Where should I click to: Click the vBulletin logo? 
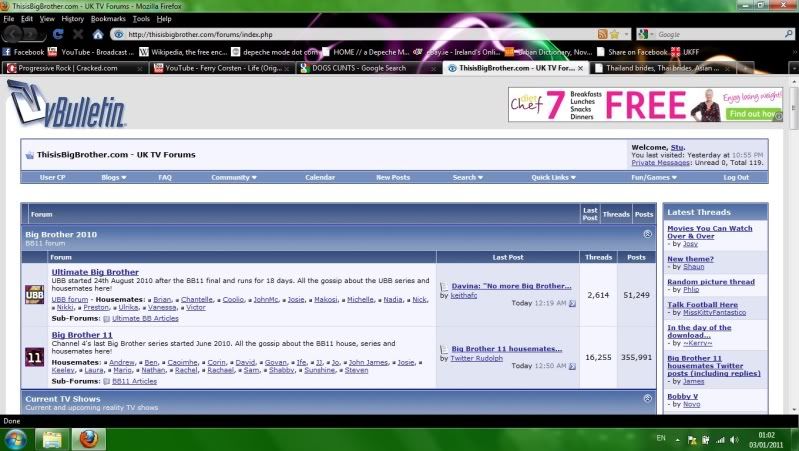pyautogui.click(x=67, y=104)
